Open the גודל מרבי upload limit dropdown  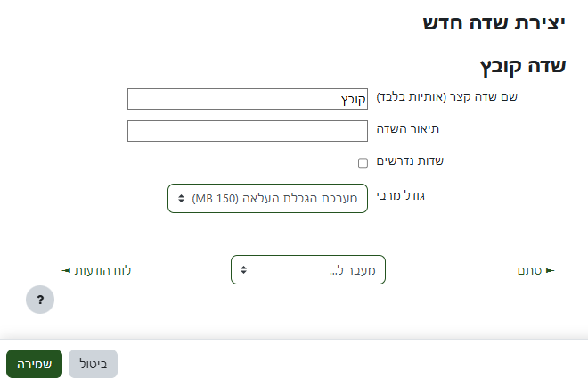(267, 199)
